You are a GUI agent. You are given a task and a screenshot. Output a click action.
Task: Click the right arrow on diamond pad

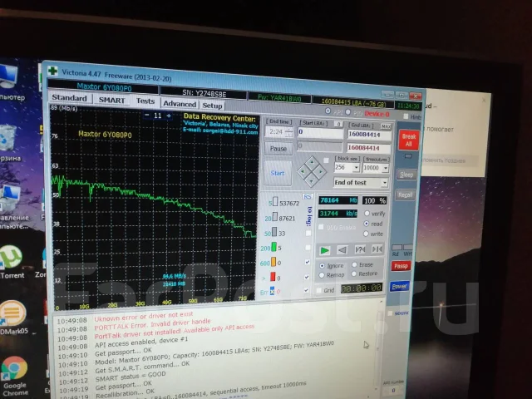point(320,172)
